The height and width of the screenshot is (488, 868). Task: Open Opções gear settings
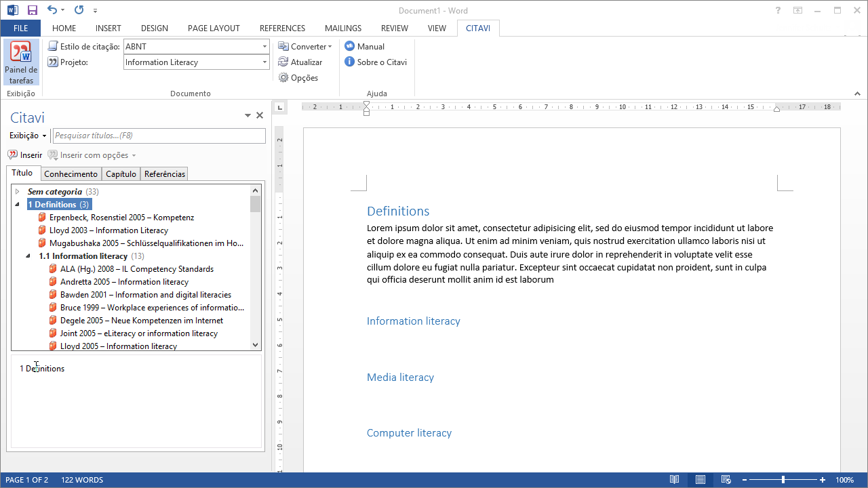tap(298, 78)
